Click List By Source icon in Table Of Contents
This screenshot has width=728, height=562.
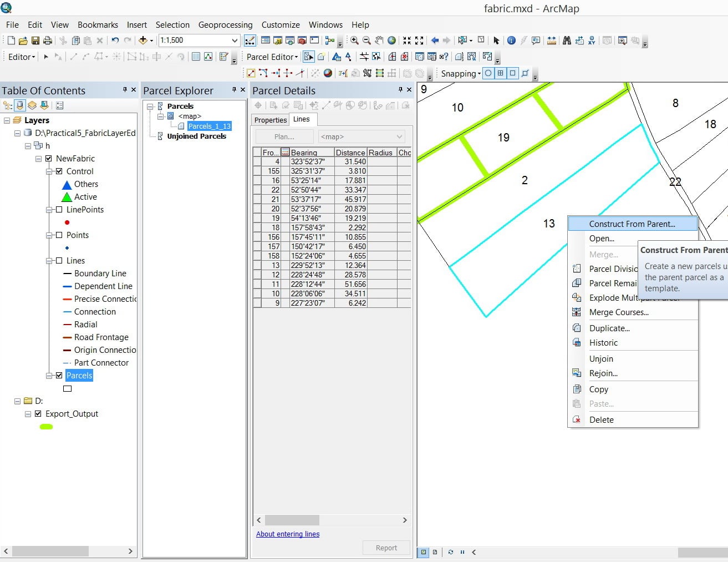(x=20, y=105)
